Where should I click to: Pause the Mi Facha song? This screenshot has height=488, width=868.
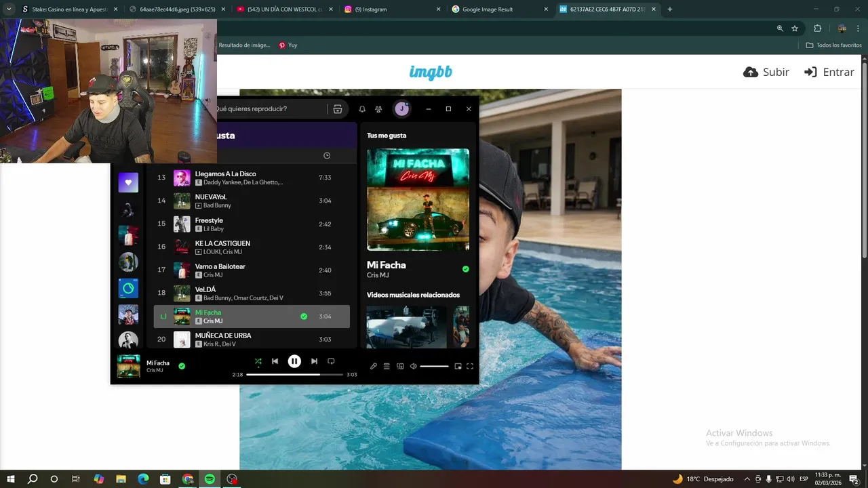tap(294, 361)
